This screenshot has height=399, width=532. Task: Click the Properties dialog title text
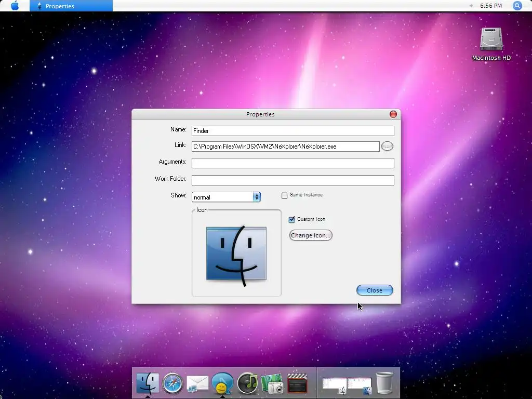click(x=260, y=114)
